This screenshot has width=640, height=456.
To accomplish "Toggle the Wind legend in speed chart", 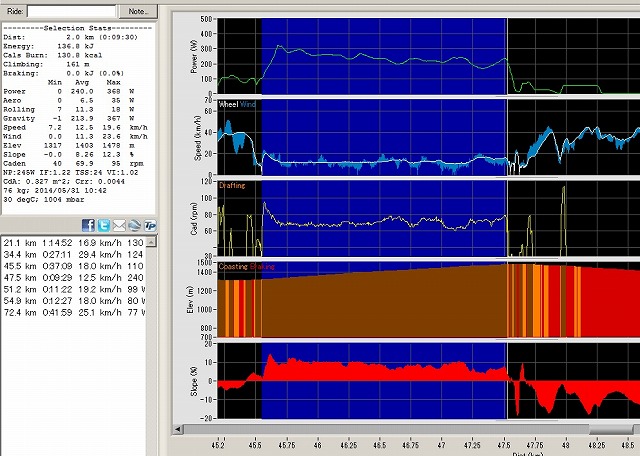I will 249,104.
